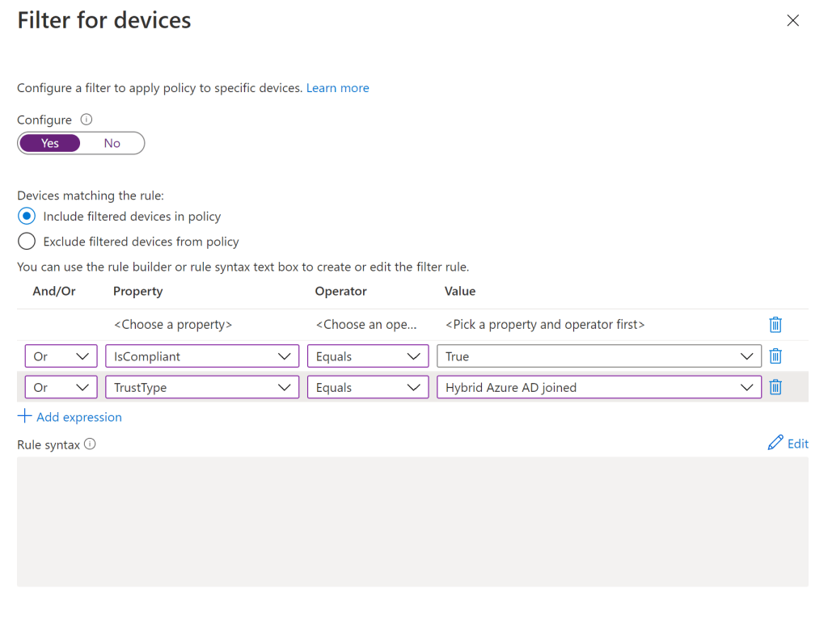This screenshot has height=644, width=828.
Task: Open the TrustType property dropdown
Action: tap(201, 388)
